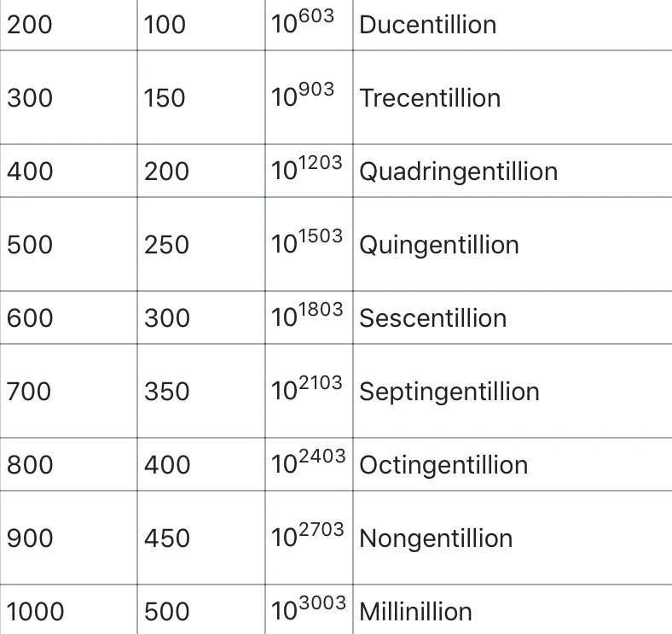Click the 10^3003 value cell
Image resolution: width=672 pixels, height=634 pixels.
pyautogui.click(x=308, y=610)
